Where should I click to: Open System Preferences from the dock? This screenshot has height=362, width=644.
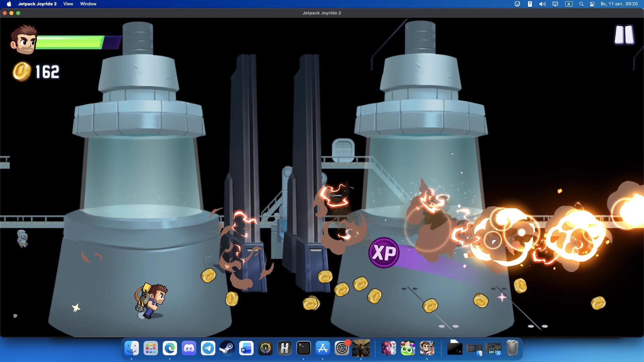(x=342, y=348)
